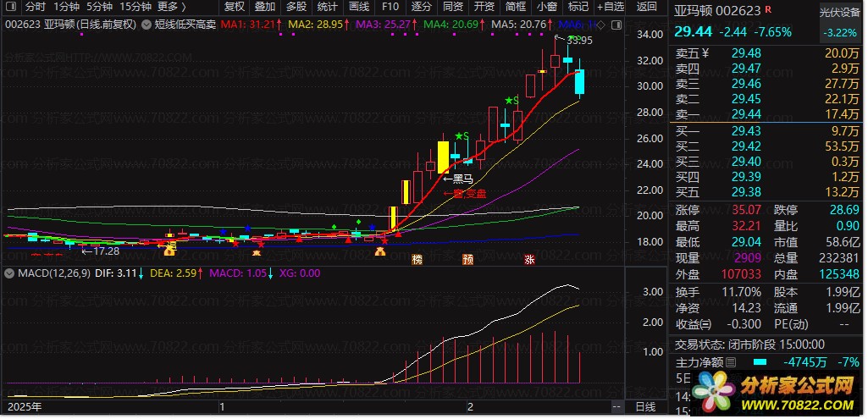Click the money bag icon under 17.28 label

coord(170,251)
